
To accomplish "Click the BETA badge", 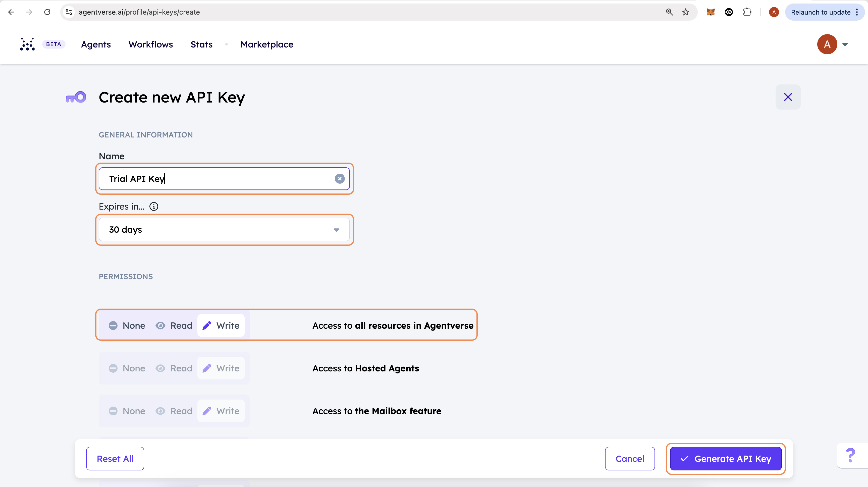I will pos(53,44).
